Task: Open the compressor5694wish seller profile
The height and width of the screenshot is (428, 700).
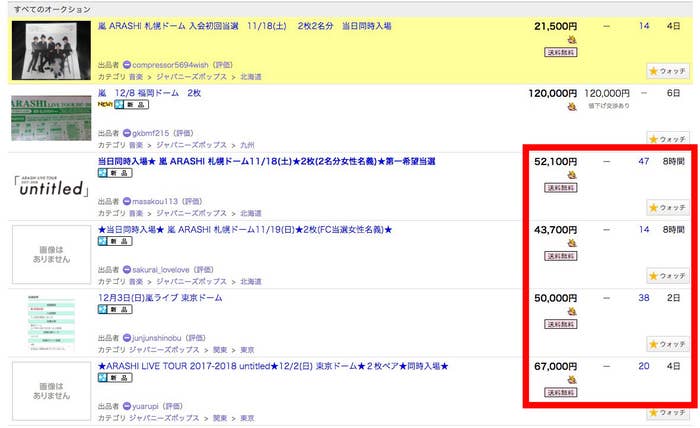Action: 170,65
